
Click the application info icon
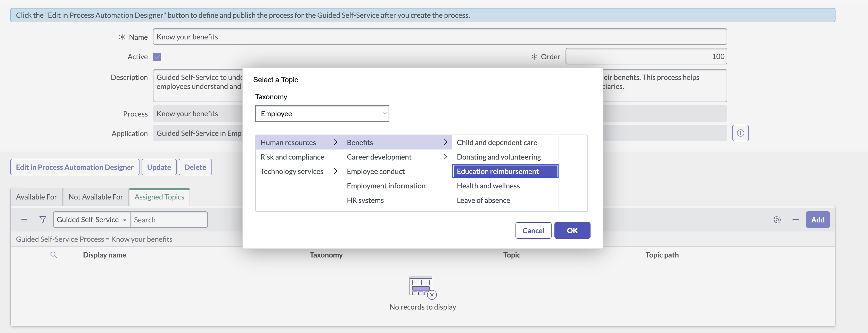point(740,133)
